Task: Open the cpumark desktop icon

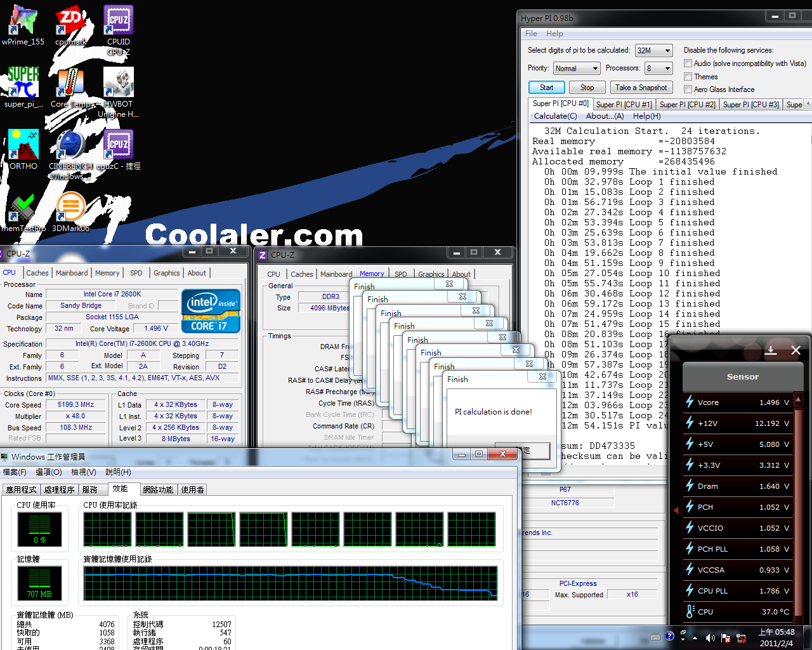Action: pyautogui.click(x=70, y=25)
